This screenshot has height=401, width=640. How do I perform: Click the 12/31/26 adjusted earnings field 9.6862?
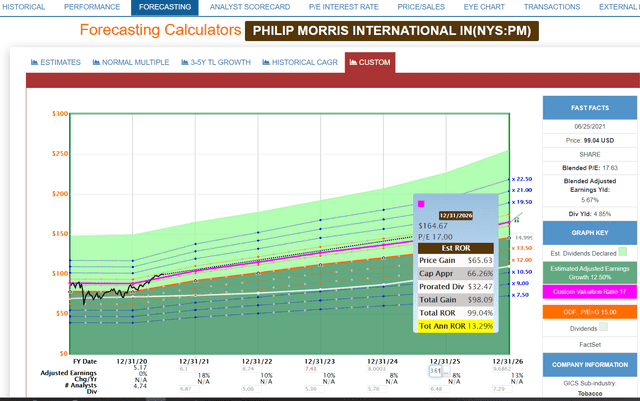pyautogui.click(x=502, y=369)
